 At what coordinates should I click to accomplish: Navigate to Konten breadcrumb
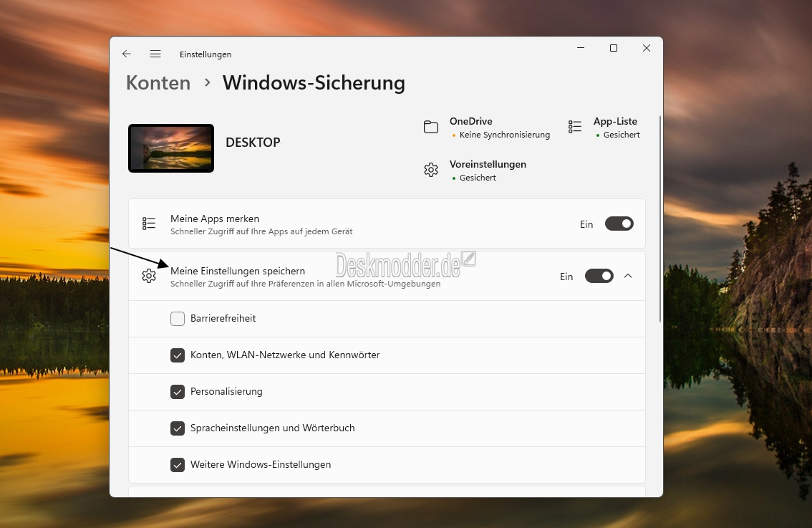pyautogui.click(x=158, y=83)
